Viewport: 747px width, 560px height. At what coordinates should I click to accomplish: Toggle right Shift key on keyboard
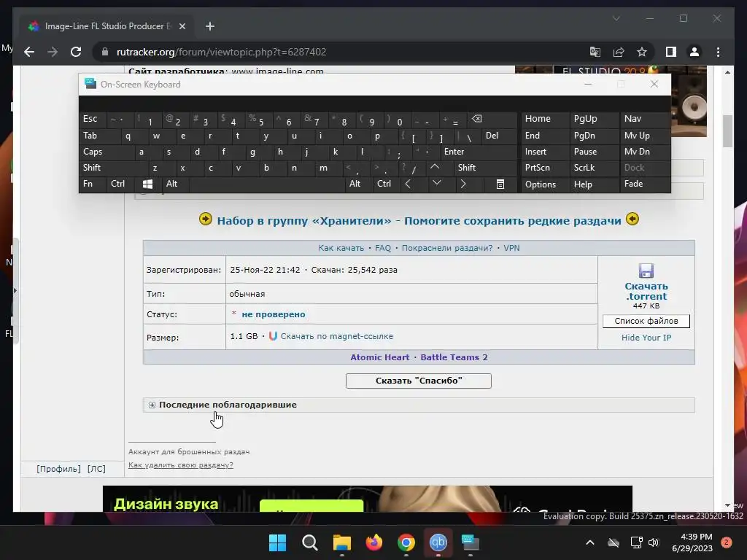pyautogui.click(x=485, y=168)
